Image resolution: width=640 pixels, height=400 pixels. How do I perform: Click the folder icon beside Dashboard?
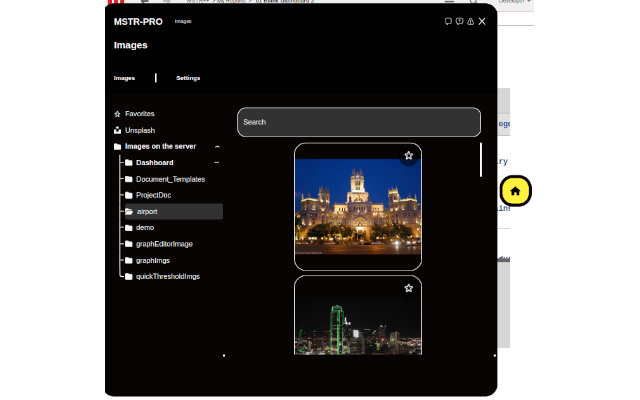click(129, 163)
